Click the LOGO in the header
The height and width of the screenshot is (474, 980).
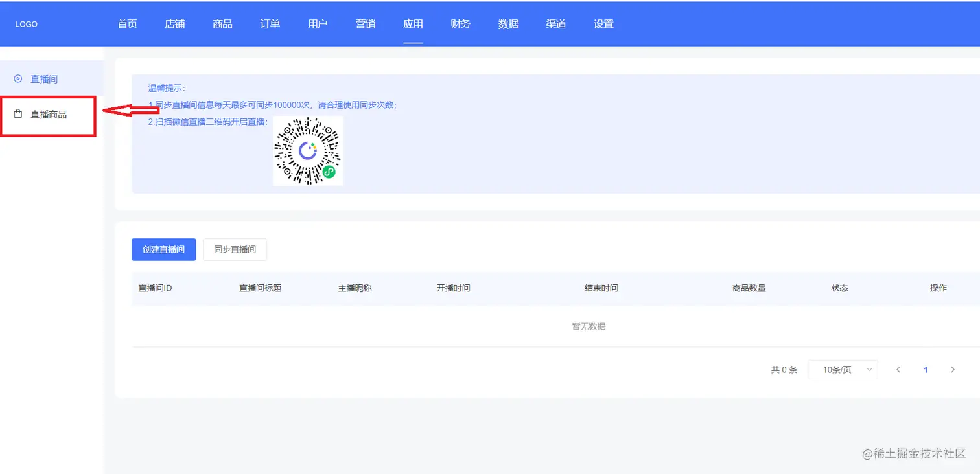click(27, 24)
